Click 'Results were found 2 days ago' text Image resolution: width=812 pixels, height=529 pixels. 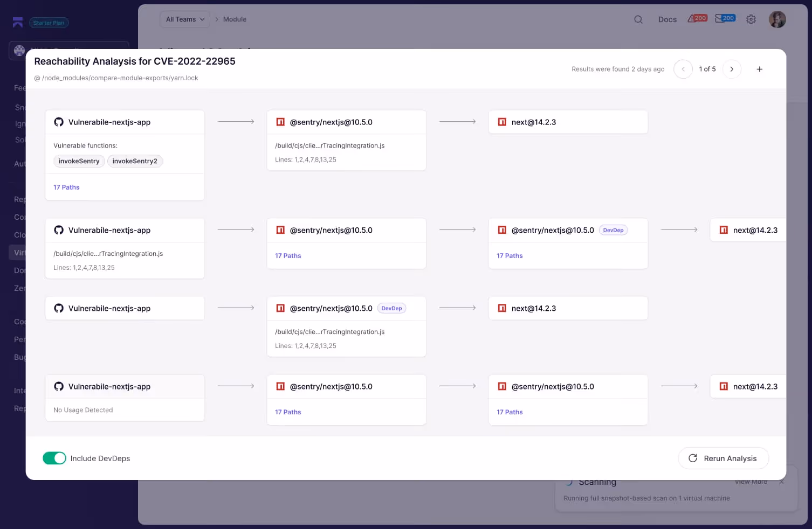pyautogui.click(x=618, y=69)
